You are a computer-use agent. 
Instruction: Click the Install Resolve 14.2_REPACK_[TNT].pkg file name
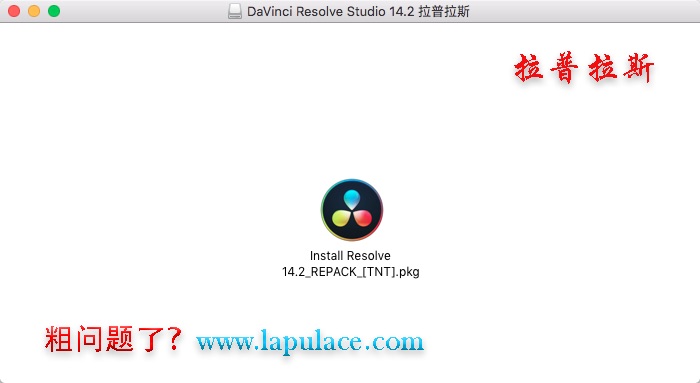click(x=350, y=264)
